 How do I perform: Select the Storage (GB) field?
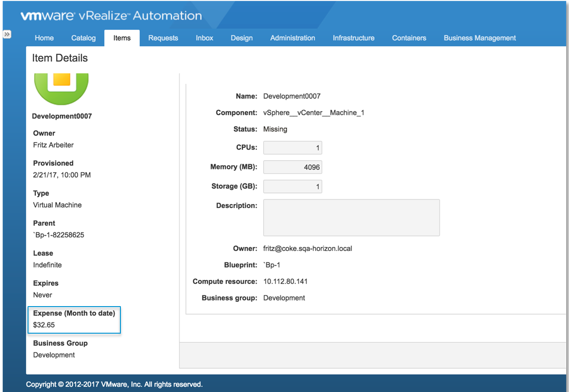292,186
